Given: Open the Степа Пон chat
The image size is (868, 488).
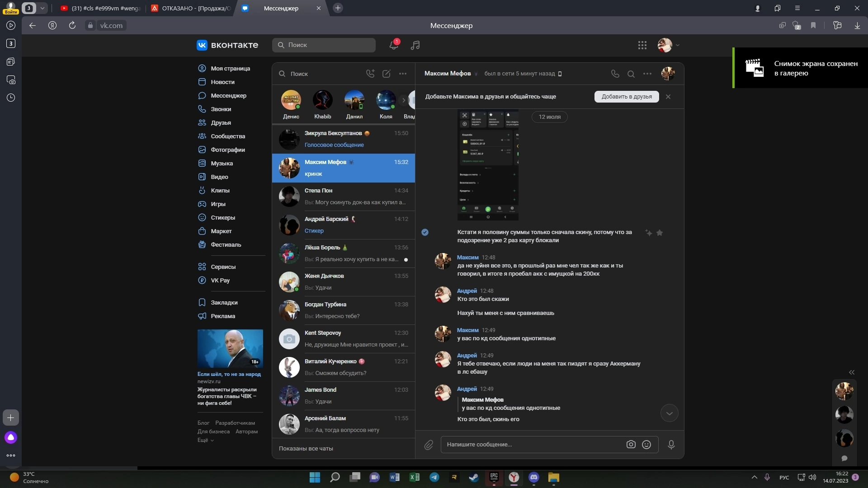Looking at the screenshot, I should [x=344, y=197].
